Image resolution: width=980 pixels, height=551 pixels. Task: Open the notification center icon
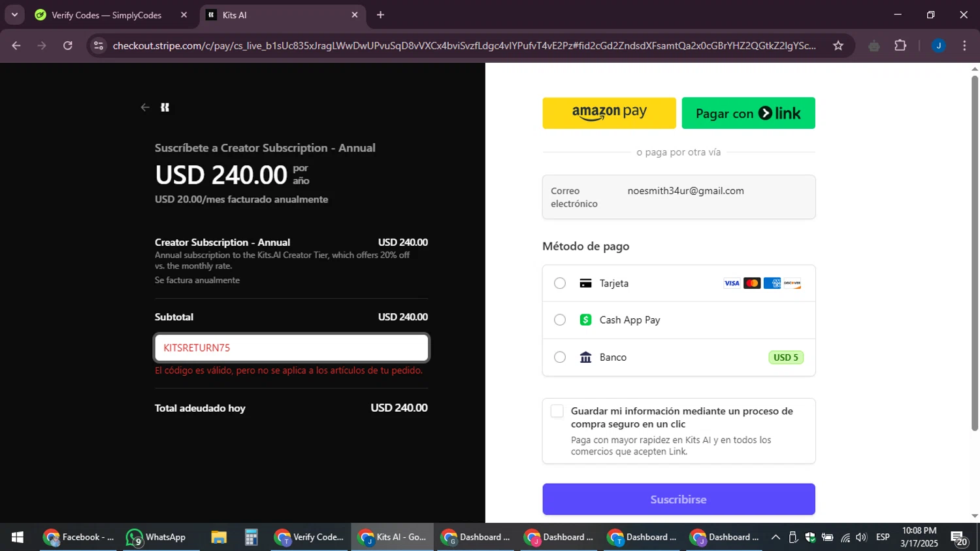click(x=960, y=539)
